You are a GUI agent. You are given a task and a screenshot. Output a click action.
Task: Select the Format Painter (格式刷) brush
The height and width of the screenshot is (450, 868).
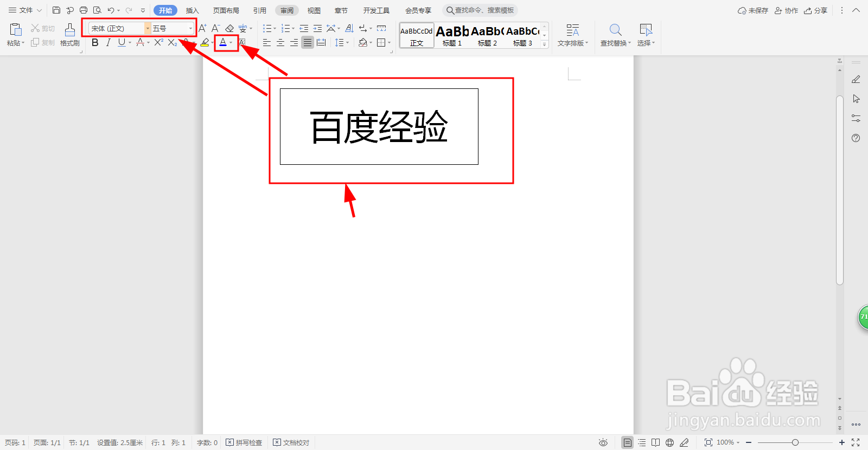tap(70, 35)
